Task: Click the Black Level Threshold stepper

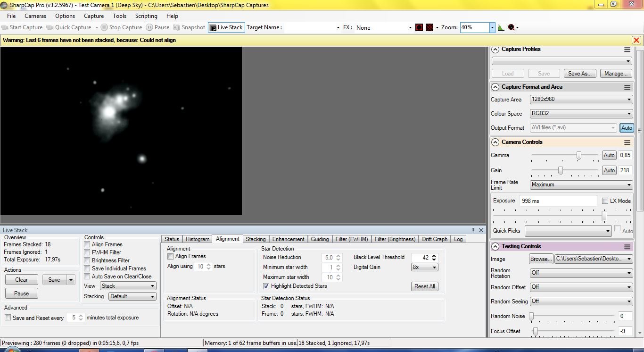Action: (x=434, y=257)
